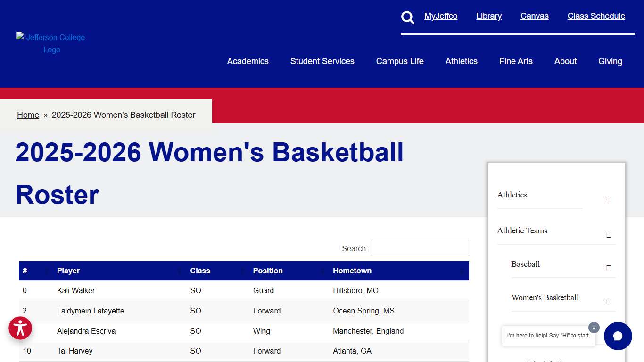Open the MyJeffco link
644x362 pixels.
[441, 16]
